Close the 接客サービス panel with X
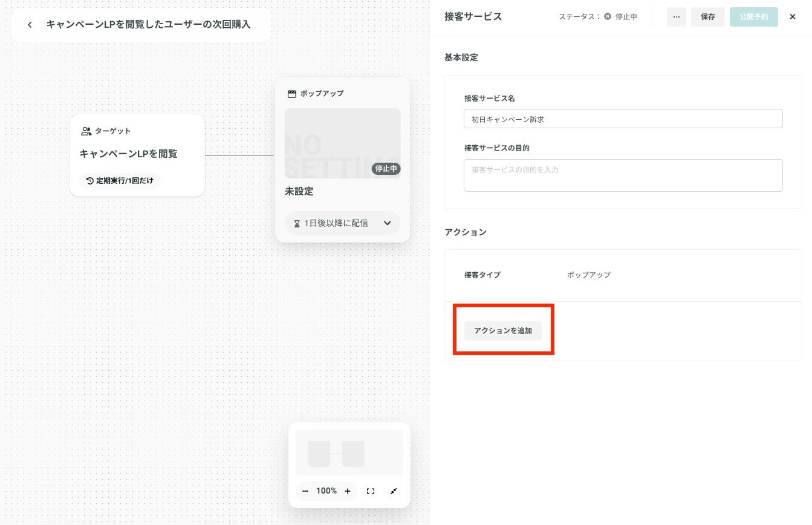Image resolution: width=812 pixels, height=525 pixels. (793, 17)
